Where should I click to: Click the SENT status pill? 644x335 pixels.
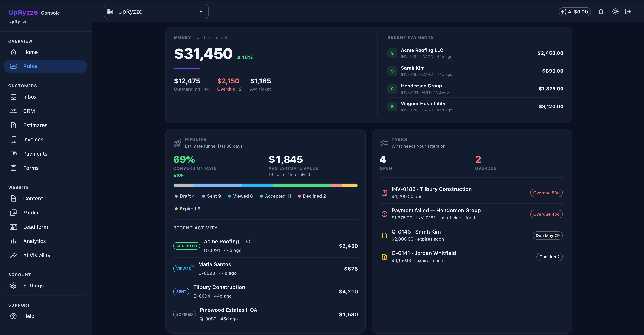pyautogui.click(x=181, y=291)
